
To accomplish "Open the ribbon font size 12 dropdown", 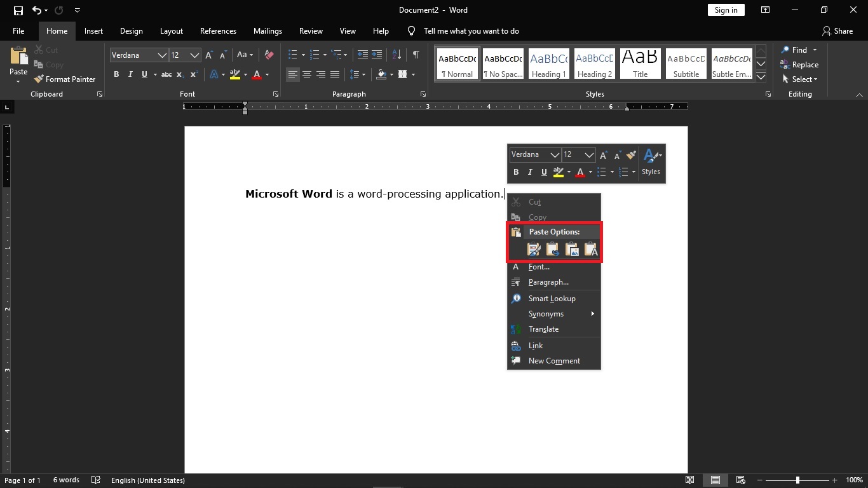I will click(194, 55).
